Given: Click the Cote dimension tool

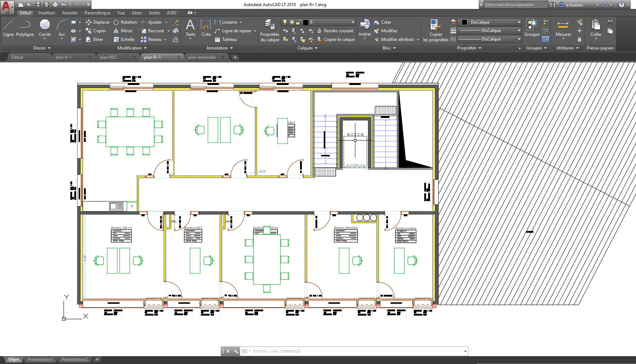Looking at the screenshot, I should [206, 28].
